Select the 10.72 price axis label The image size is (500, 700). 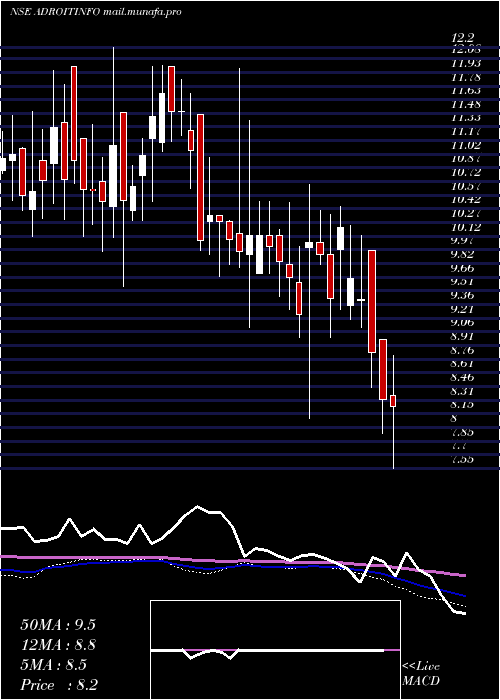click(x=466, y=172)
